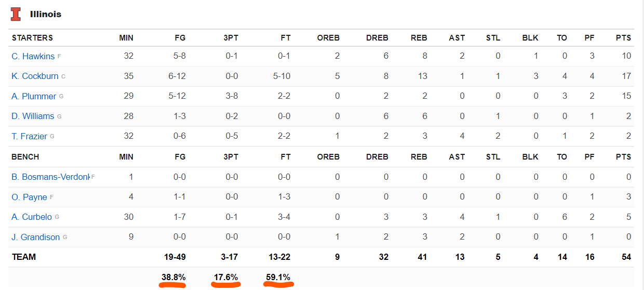644x290 pixels.
Task: Click the PTS header in starters table
Action: coord(623,38)
